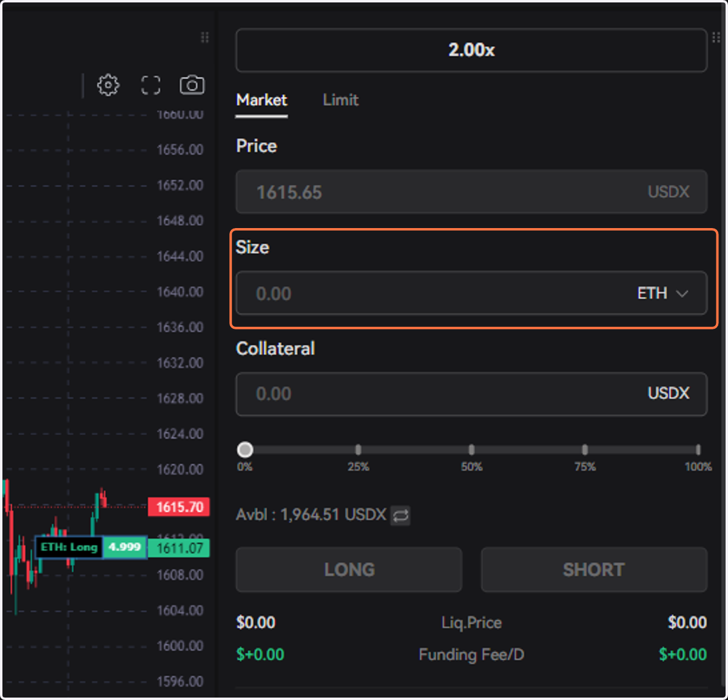Take chart snapshot with camera icon
728x700 pixels.
pyautogui.click(x=192, y=85)
